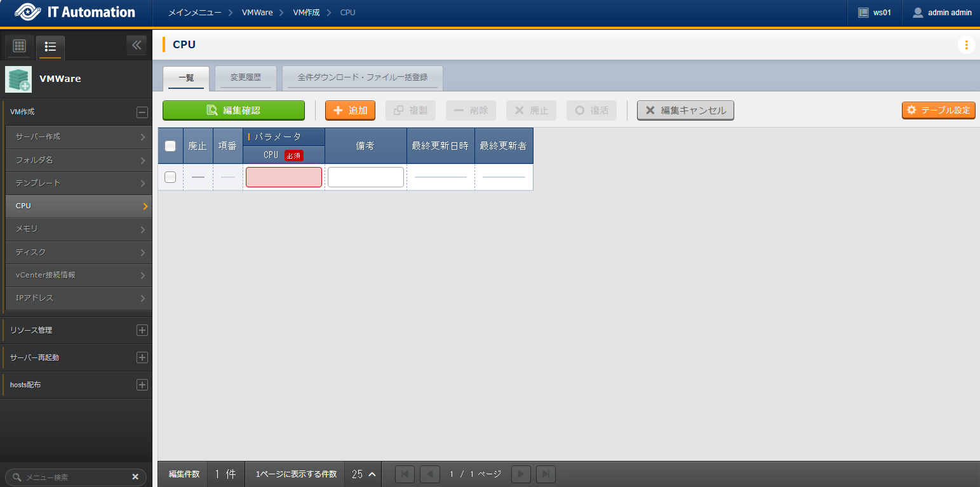
Task: Expand the サーバー再起動 menu section
Action: pyautogui.click(x=142, y=357)
